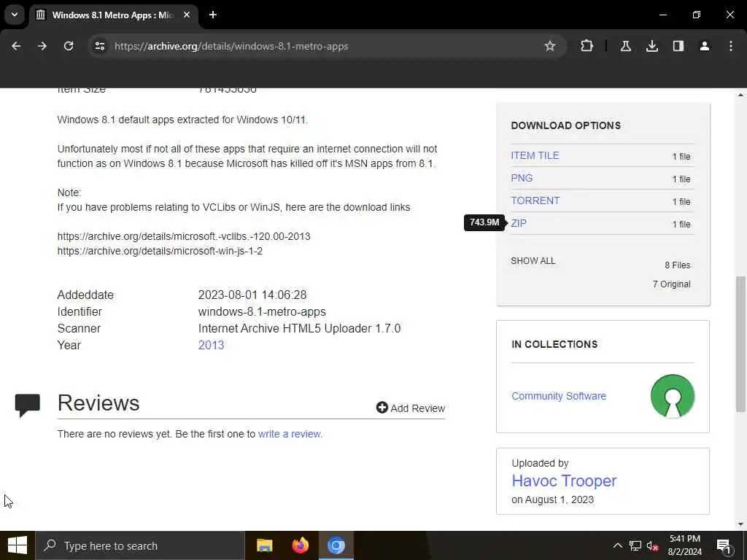Close the Windows 8.1 Metro Apps tab
Viewport: 747px width, 560px height.
point(187,15)
